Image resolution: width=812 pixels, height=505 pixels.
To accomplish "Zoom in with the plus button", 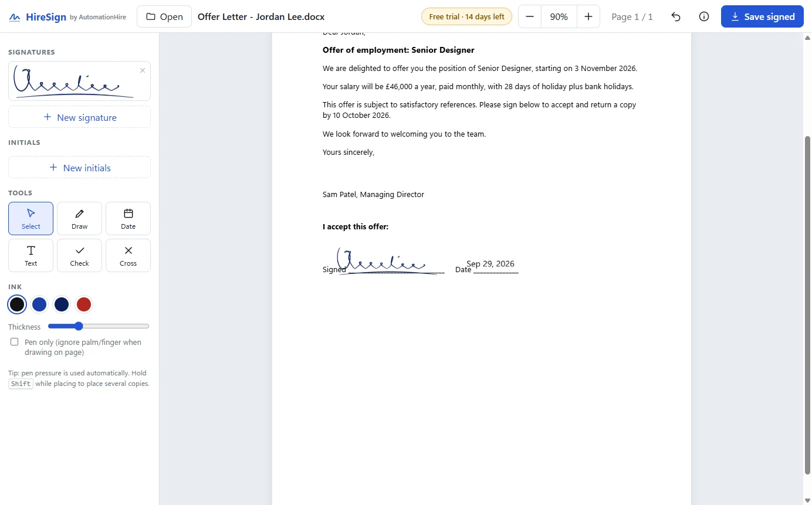I will point(588,16).
